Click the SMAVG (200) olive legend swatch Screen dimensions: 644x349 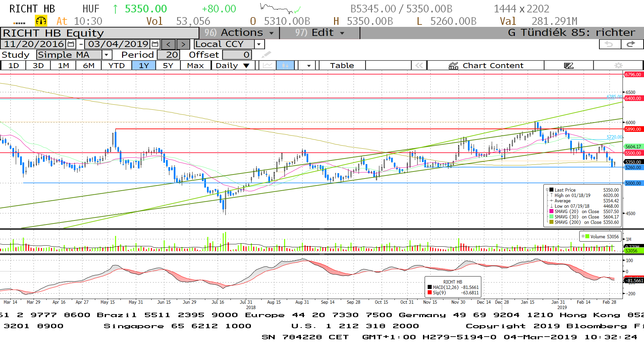pyautogui.click(x=551, y=222)
